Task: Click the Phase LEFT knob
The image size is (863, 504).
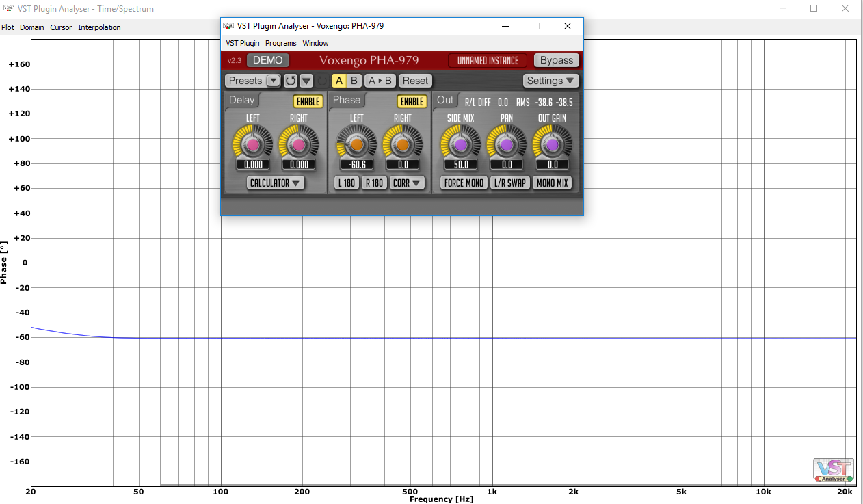Action: pyautogui.click(x=357, y=145)
